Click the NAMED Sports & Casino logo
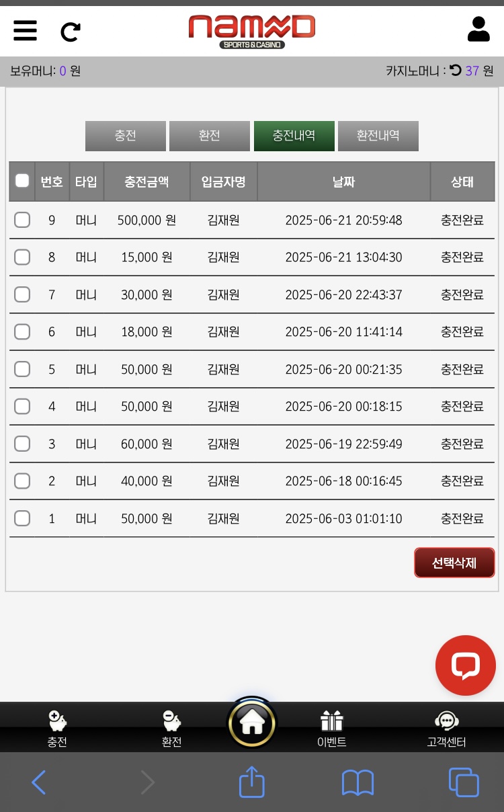504x812 pixels. [252, 31]
